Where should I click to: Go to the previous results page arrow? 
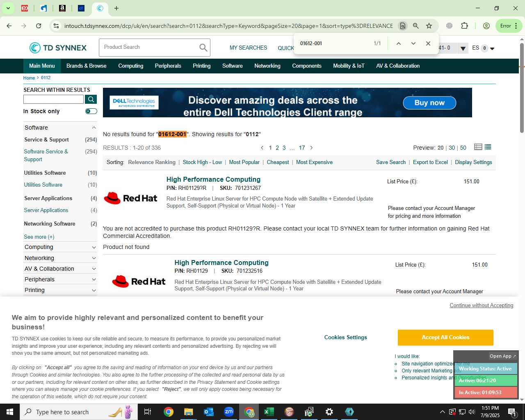(x=262, y=148)
